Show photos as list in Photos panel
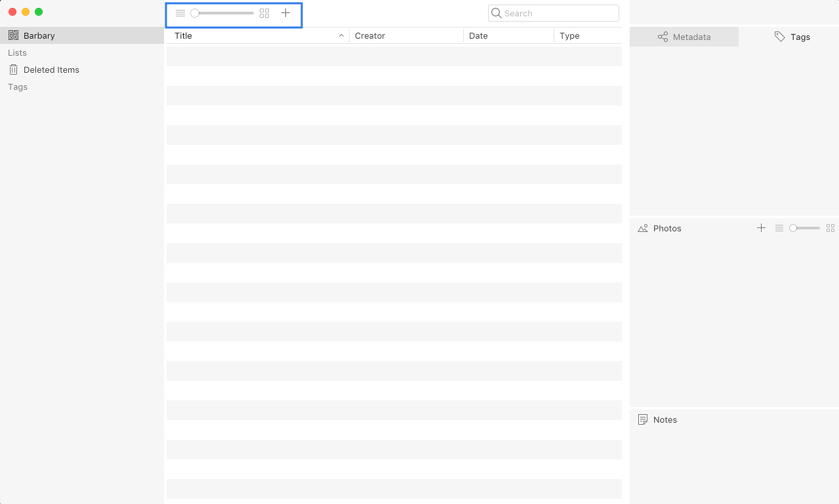The image size is (839, 504). 779,228
